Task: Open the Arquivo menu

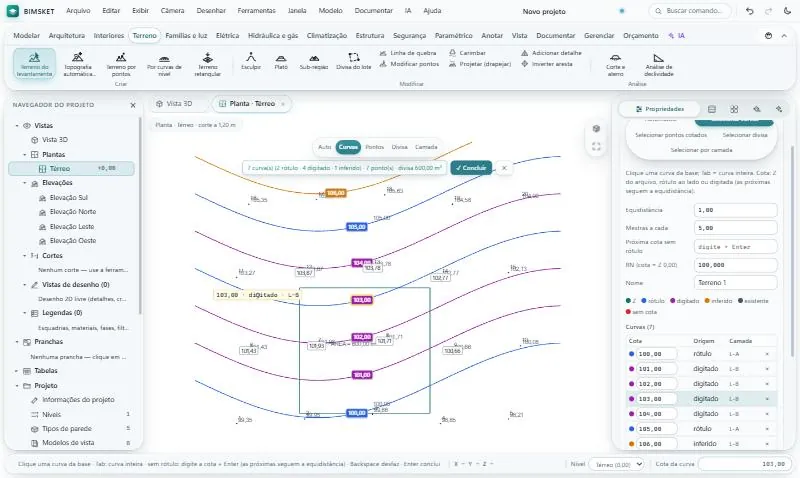Action: 78,11
